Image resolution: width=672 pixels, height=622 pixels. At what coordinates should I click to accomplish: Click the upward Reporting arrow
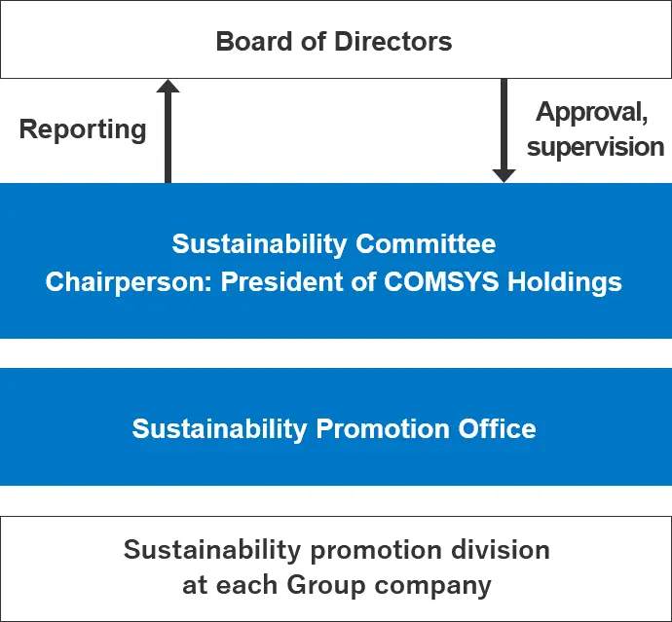pos(168,130)
